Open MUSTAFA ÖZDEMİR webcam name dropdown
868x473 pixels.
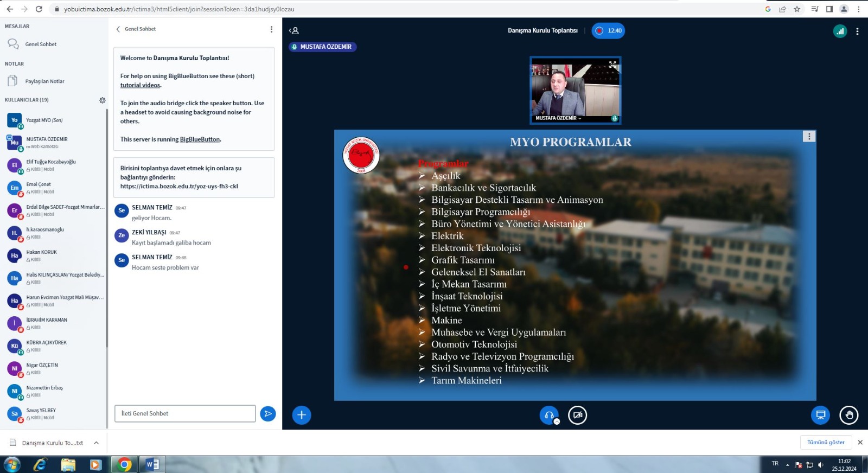[x=558, y=118]
